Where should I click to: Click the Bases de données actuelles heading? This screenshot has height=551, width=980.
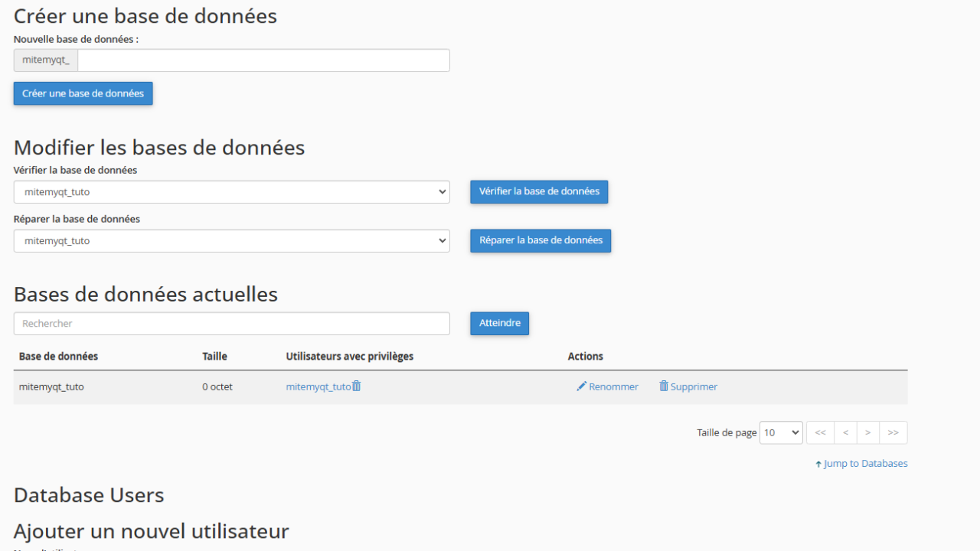click(145, 295)
